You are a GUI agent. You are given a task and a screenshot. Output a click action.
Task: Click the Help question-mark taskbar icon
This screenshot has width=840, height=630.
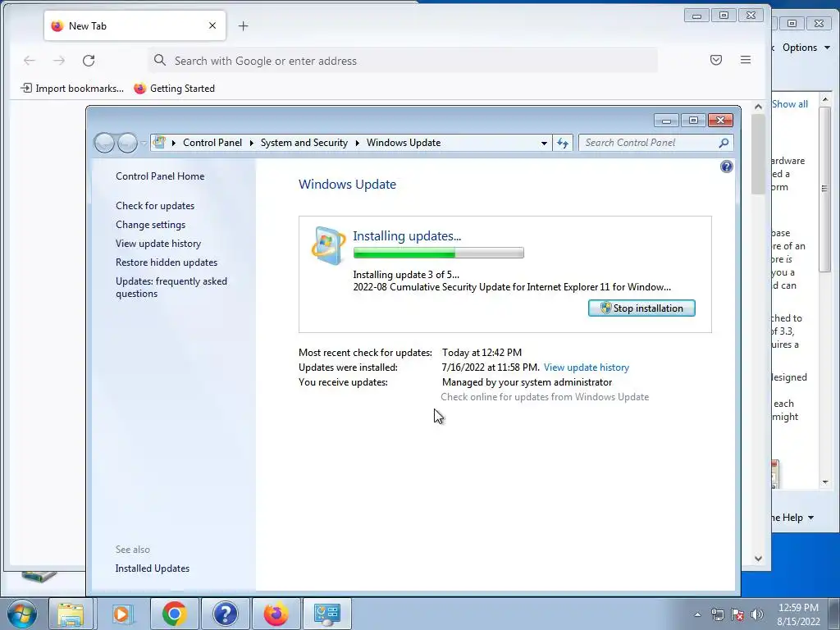click(x=225, y=614)
